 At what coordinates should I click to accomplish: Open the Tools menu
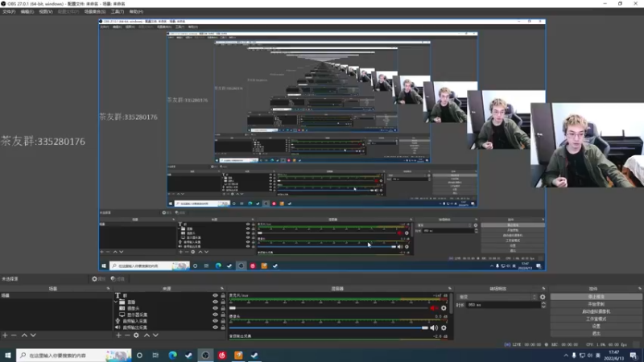point(118,12)
